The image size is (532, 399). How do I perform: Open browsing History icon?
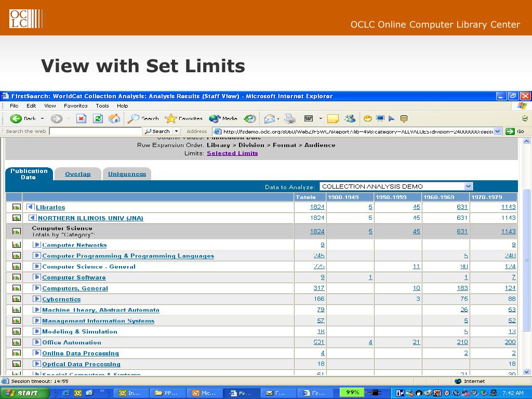250,118
